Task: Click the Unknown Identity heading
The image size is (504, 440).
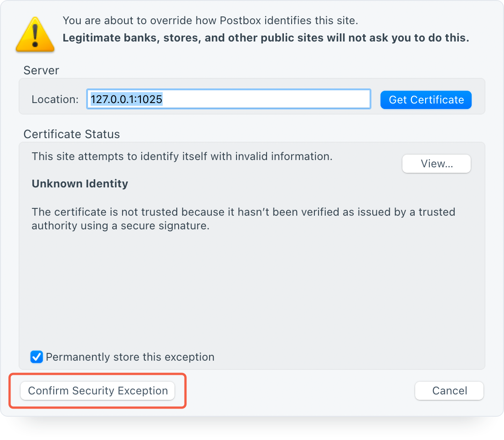Action: (80, 184)
